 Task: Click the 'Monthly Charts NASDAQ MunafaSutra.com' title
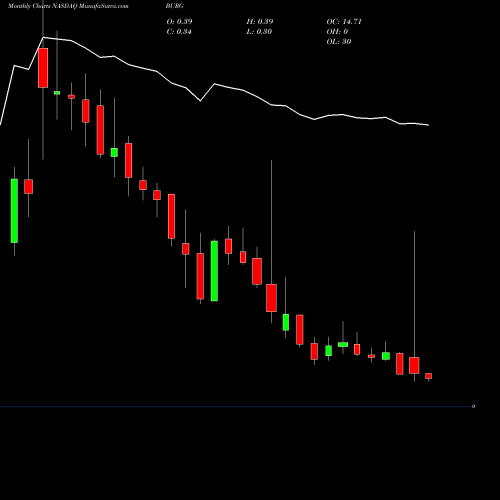point(68,6)
